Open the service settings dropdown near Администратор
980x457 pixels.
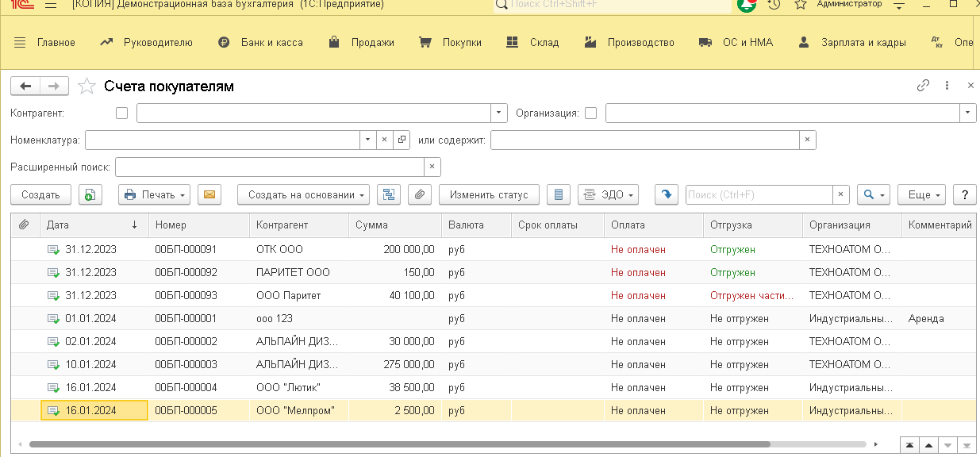pos(899,5)
